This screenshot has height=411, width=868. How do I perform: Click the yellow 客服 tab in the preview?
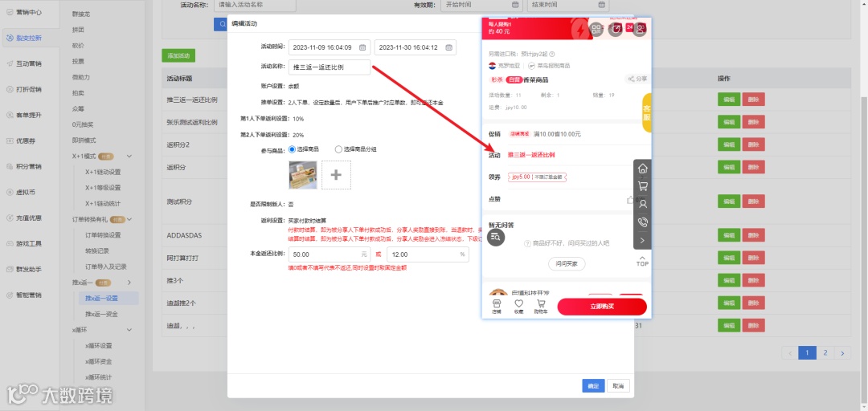[646, 113]
